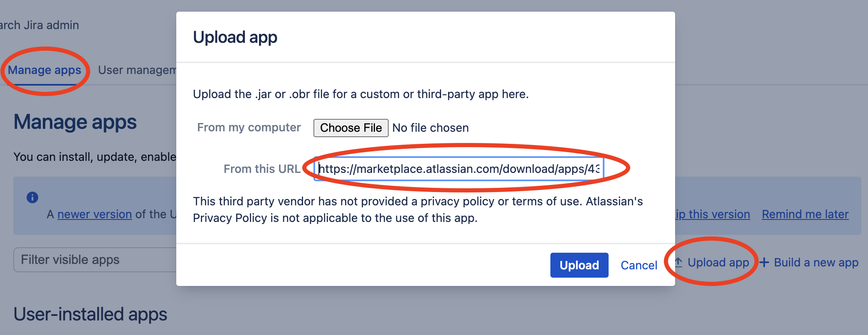The height and width of the screenshot is (335, 868).
Task: Click the plus icon beside Build a new app
Action: [x=764, y=262]
